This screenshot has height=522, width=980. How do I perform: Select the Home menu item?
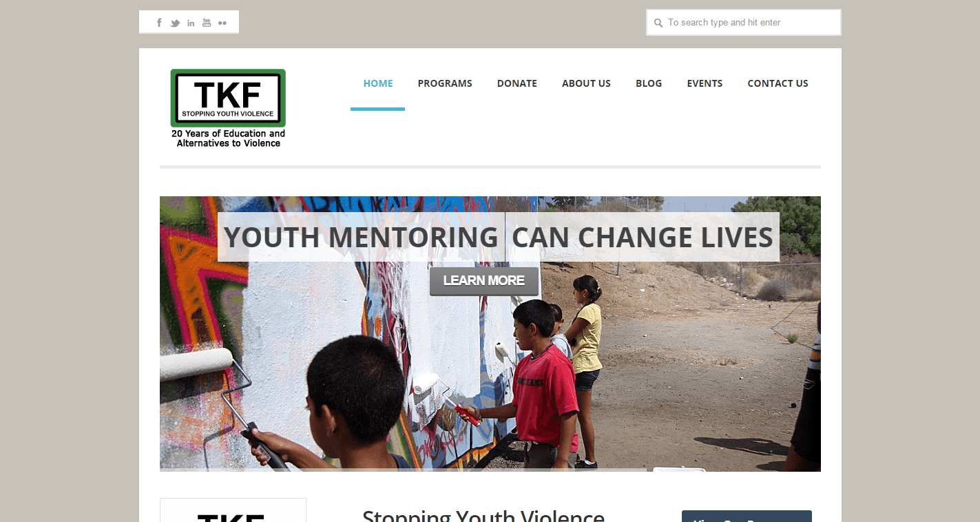point(378,83)
